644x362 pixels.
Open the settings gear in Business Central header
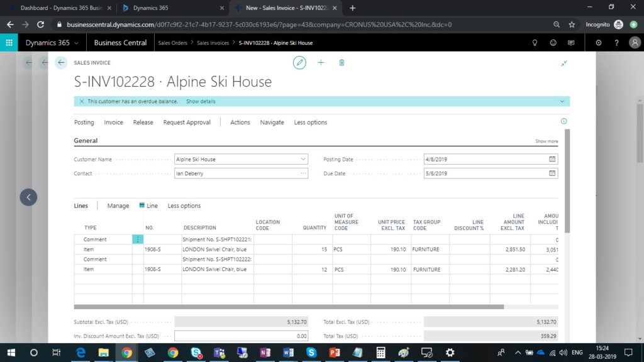coord(598,43)
